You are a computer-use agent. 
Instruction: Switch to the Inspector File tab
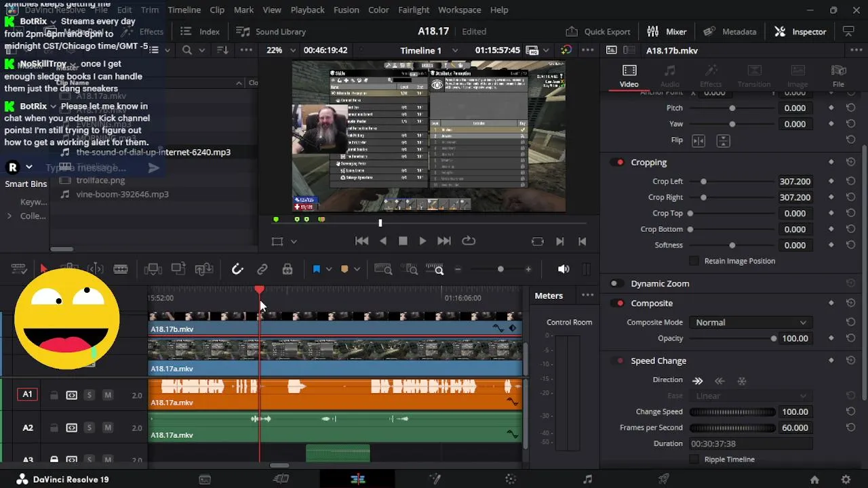[839, 76]
